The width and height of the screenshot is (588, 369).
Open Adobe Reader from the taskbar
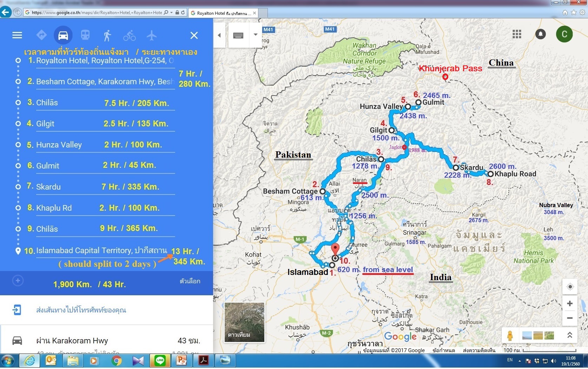tap(204, 361)
